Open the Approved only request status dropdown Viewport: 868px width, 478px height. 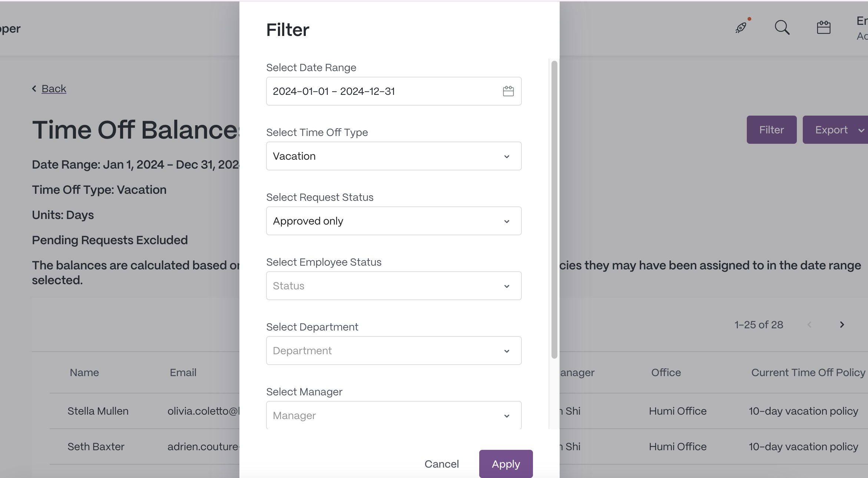coord(394,221)
